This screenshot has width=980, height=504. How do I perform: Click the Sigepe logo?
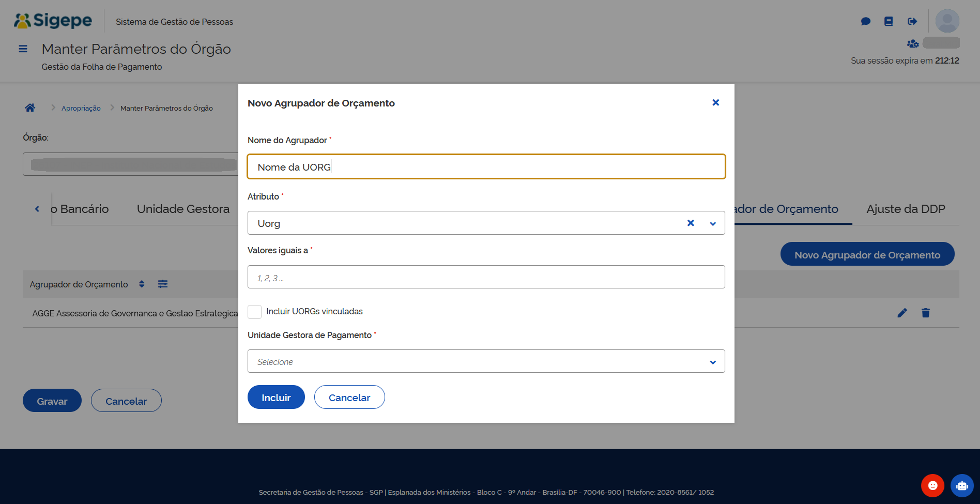tap(53, 21)
